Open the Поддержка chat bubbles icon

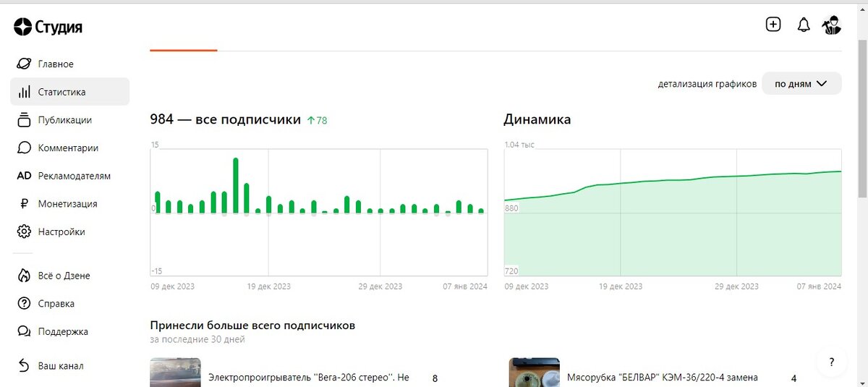[x=24, y=331]
